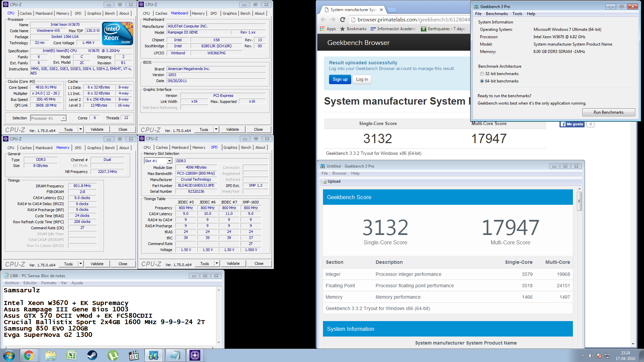Open Tools menu in Geekbench 3 Pro
The width and height of the screenshot is (644, 362).
tap(517, 14)
